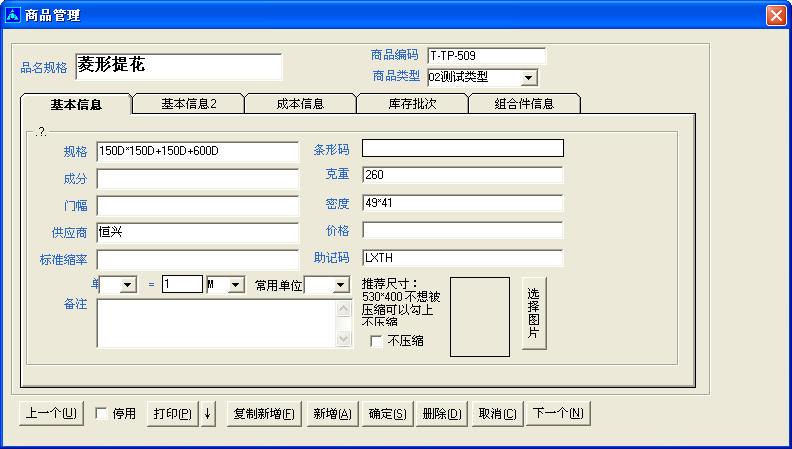The height and width of the screenshot is (449, 792).
Task: Click the 密度 field showing 49*41
Action: point(463,203)
